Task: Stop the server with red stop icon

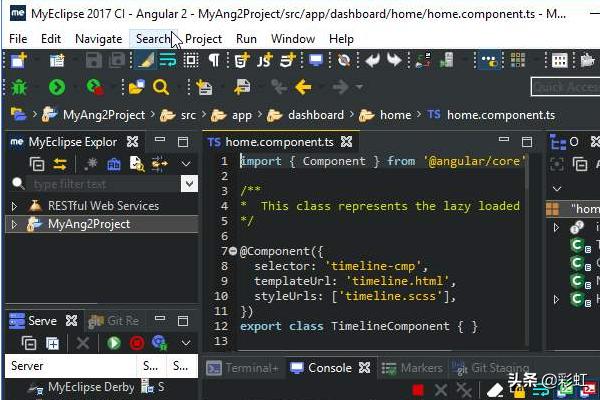Action: (x=137, y=343)
